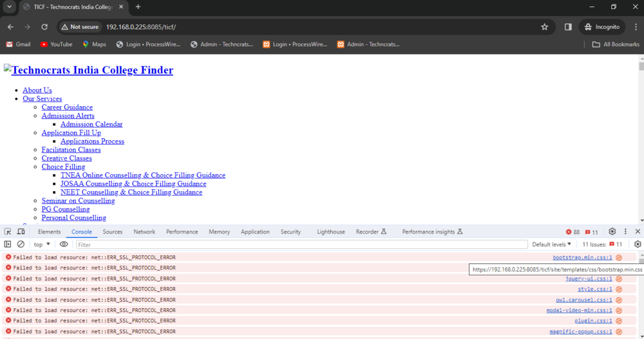The image size is (644, 339).
Task: Open NEET Counselling link
Action: (x=131, y=192)
